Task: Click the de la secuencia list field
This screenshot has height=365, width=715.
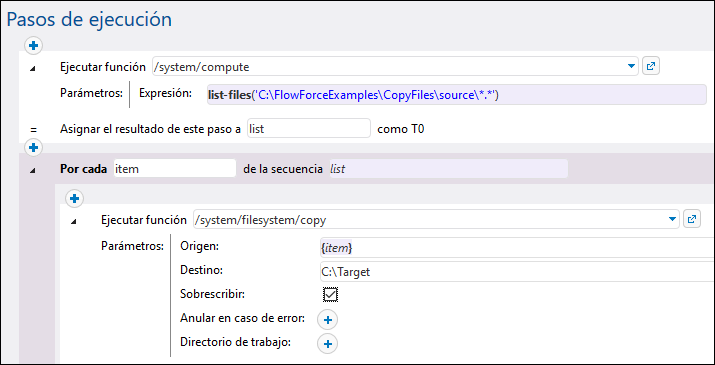Action: [448, 169]
